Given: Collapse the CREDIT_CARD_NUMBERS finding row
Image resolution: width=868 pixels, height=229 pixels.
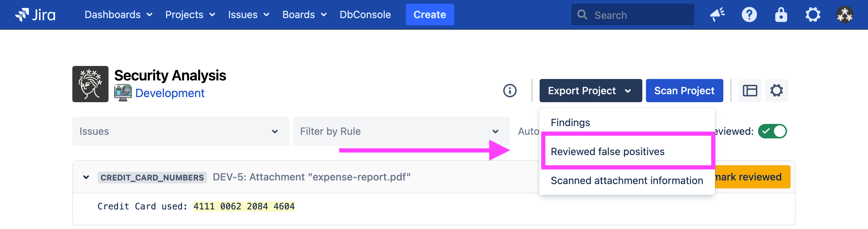Looking at the screenshot, I should pos(86,177).
